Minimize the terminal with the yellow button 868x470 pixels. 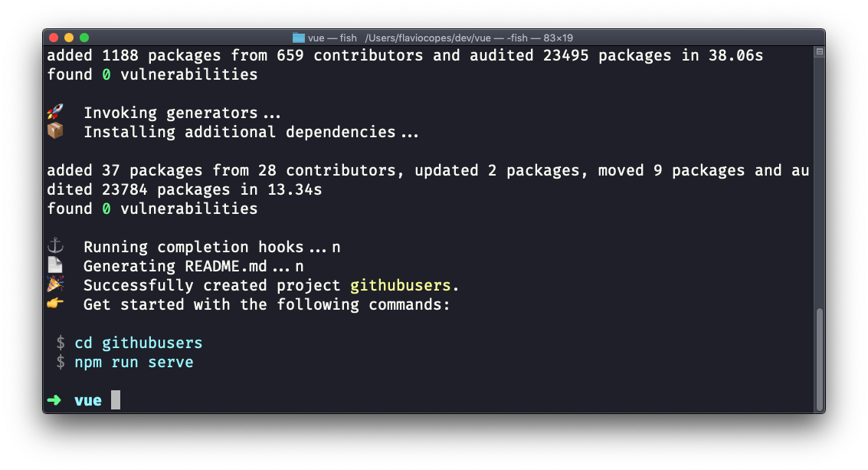tap(69, 38)
